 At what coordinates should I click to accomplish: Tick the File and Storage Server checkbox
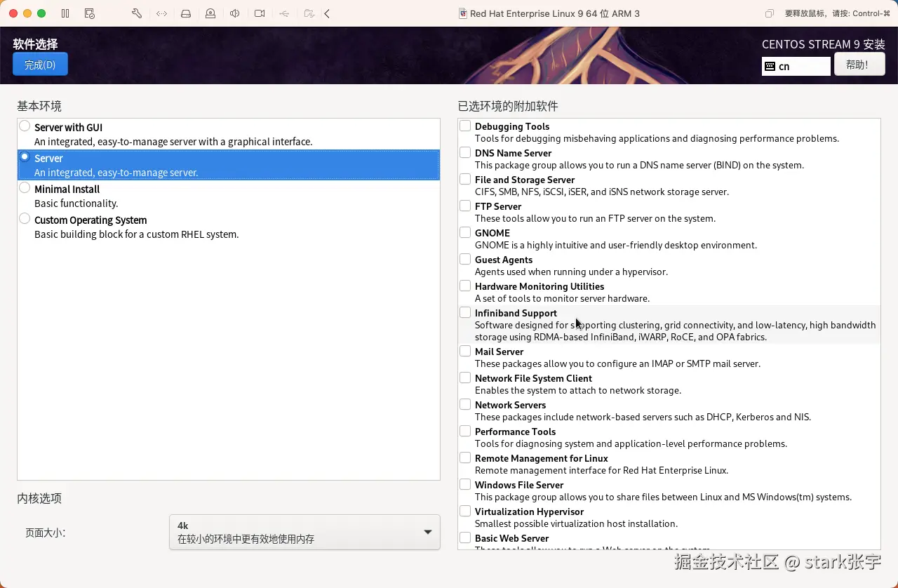pyautogui.click(x=465, y=179)
